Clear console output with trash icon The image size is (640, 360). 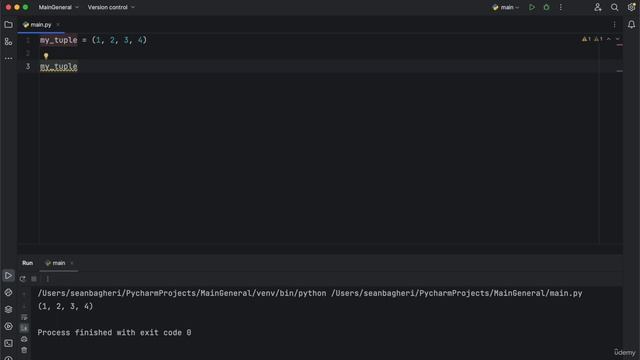pos(24,350)
